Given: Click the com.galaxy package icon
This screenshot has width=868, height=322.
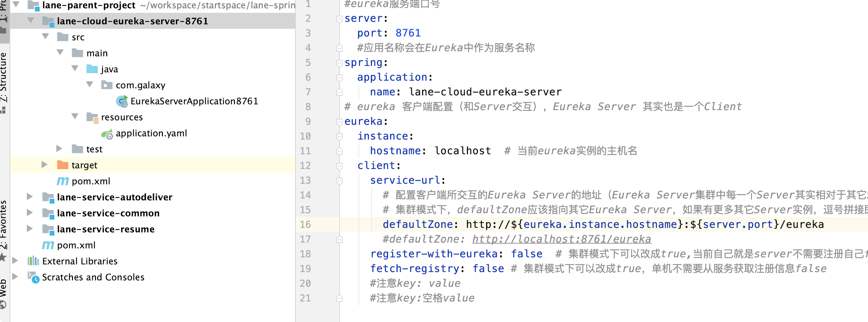Looking at the screenshot, I should point(107,85).
